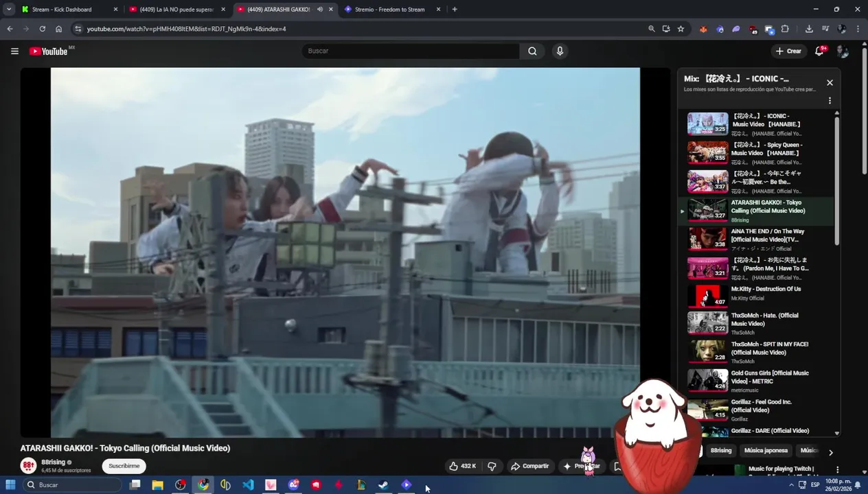Image resolution: width=868 pixels, height=494 pixels.
Task: Activate voice search microphone
Action: tap(560, 51)
